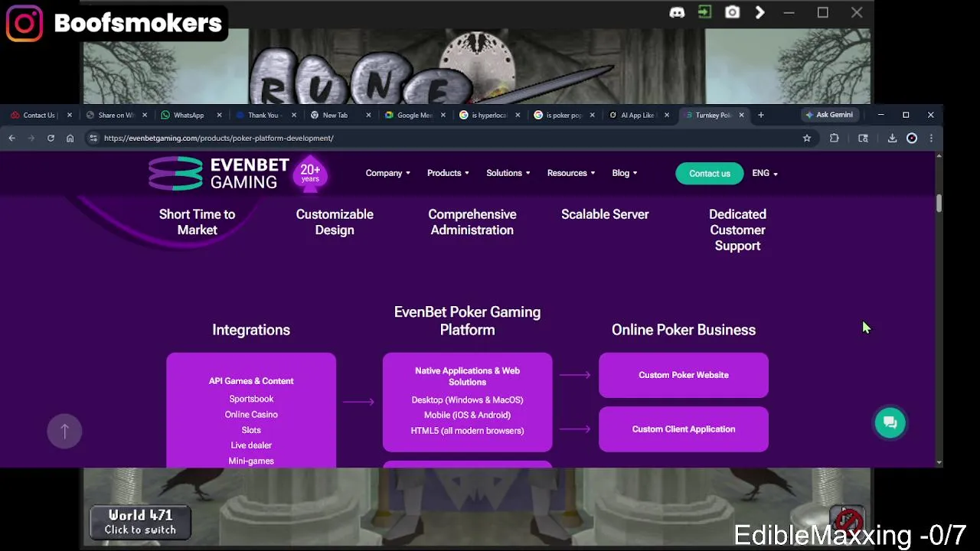Screen dimensions: 980x551
Task: Expand the Blog dropdown menu
Action: tap(624, 173)
